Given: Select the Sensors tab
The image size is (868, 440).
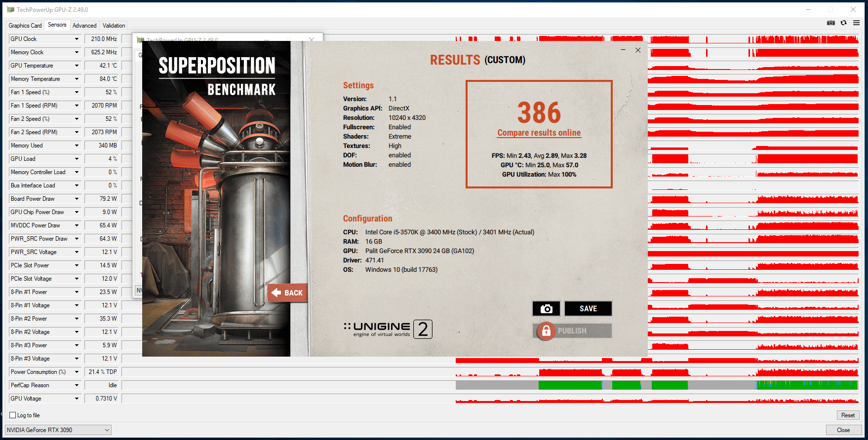Looking at the screenshot, I should click(57, 25).
